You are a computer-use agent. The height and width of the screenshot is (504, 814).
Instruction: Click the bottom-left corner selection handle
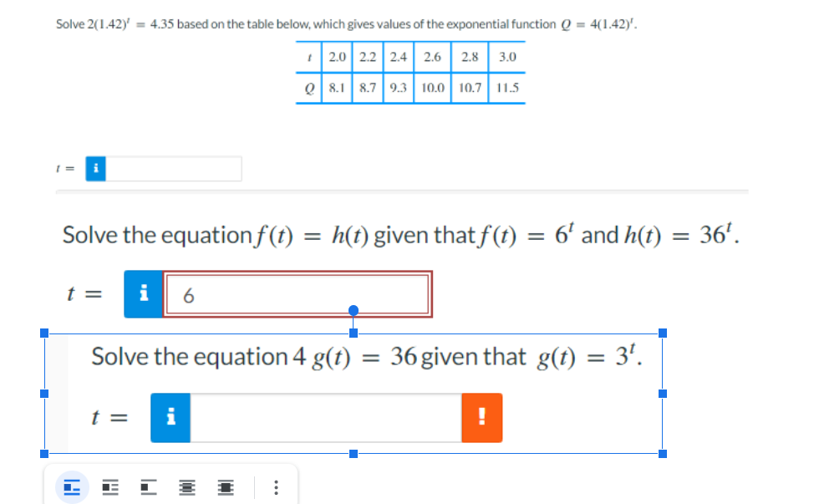pos(43,453)
